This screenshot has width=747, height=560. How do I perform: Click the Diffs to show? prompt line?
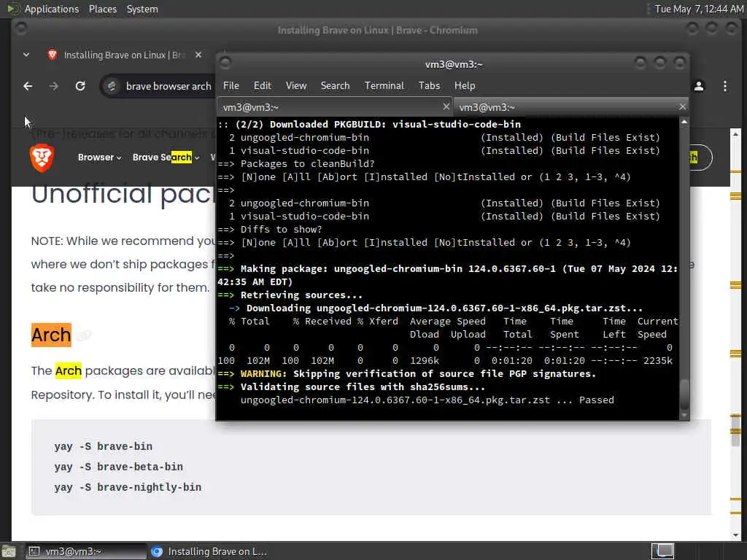point(270,229)
